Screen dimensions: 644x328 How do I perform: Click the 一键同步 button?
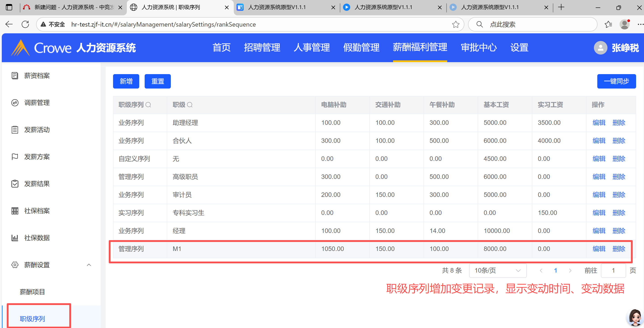(616, 81)
